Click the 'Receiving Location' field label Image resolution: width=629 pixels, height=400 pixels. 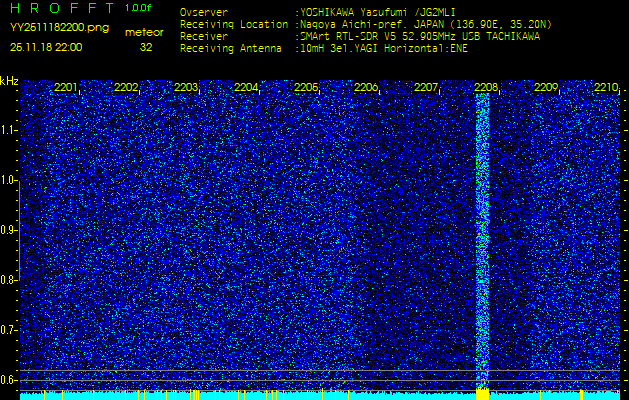[x=234, y=24]
